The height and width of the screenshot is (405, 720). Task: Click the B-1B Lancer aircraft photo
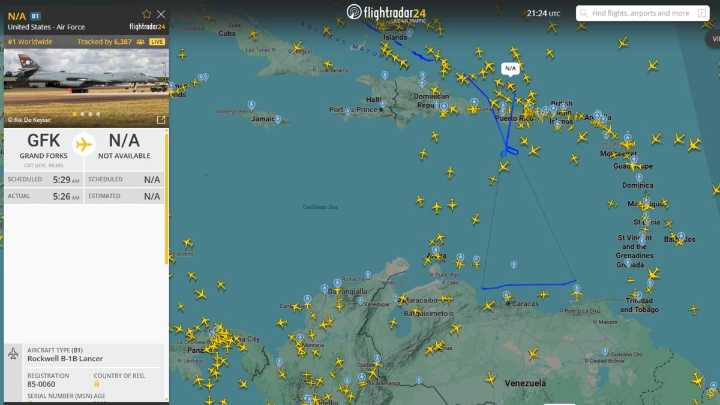click(x=85, y=82)
